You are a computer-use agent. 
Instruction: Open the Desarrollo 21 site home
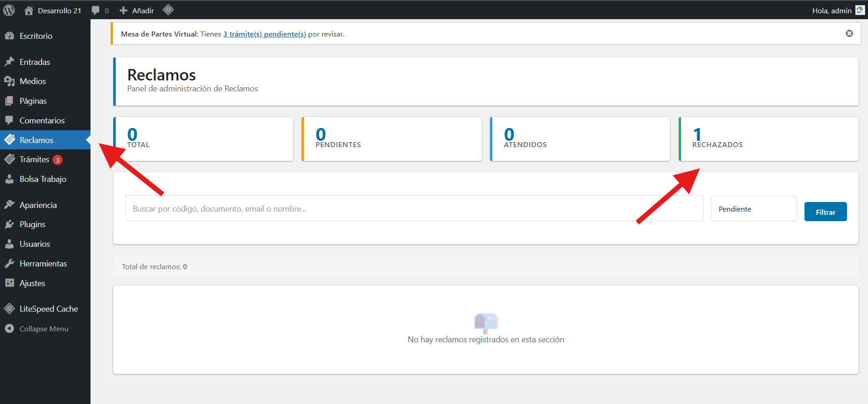tap(53, 11)
